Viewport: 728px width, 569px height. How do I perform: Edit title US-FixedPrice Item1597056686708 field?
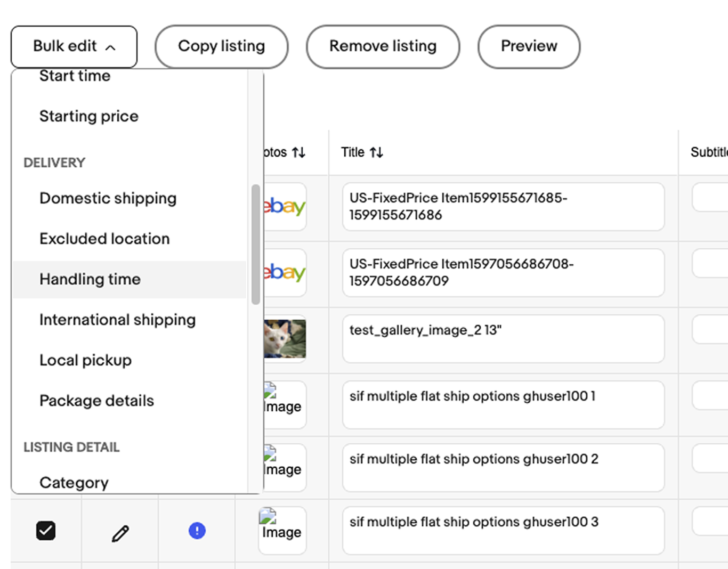click(503, 273)
